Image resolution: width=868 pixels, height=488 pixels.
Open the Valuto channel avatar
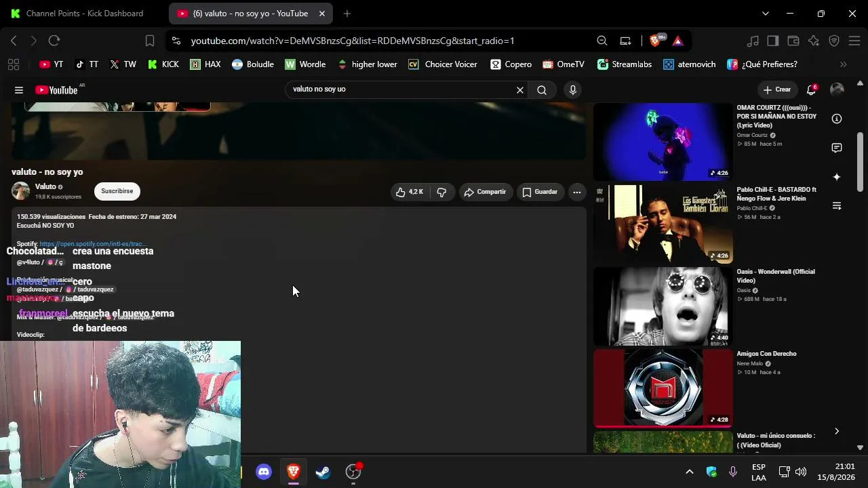(x=21, y=191)
